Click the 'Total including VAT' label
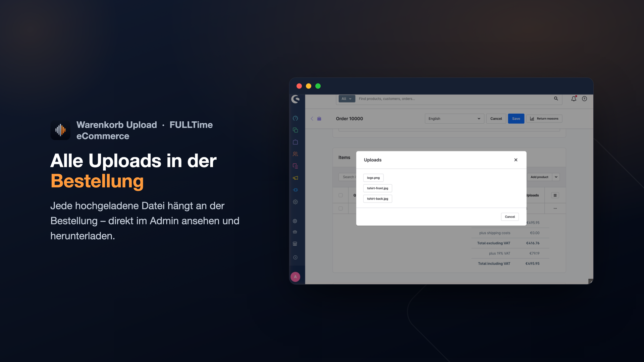Viewport: 644px width, 362px height. [494, 264]
